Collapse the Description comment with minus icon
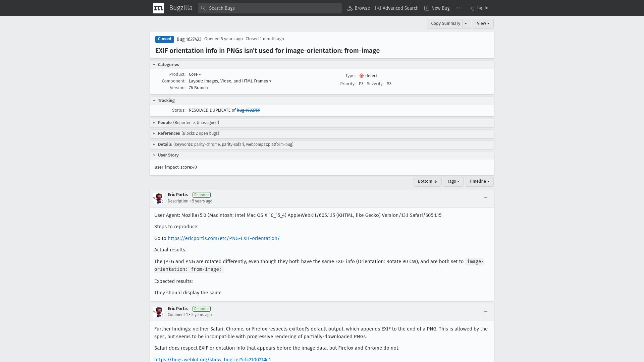The width and height of the screenshot is (644, 362). pos(485,198)
